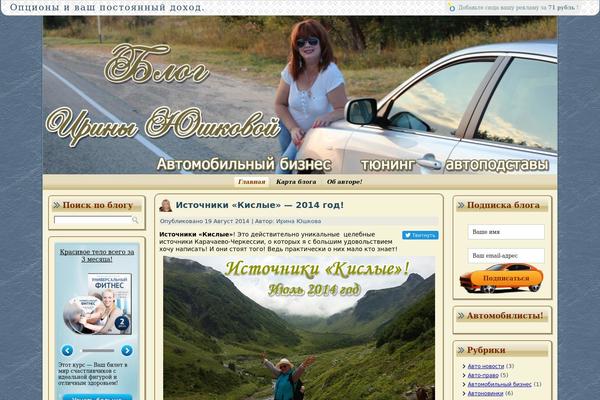Open the Авто-новости category link
The height and width of the screenshot is (400, 600).
(x=486, y=366)
